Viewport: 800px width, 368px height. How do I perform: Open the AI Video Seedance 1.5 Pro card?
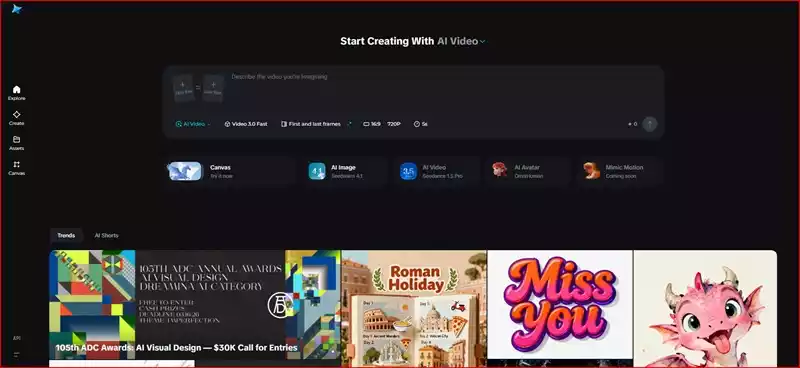tap(437, 171)
